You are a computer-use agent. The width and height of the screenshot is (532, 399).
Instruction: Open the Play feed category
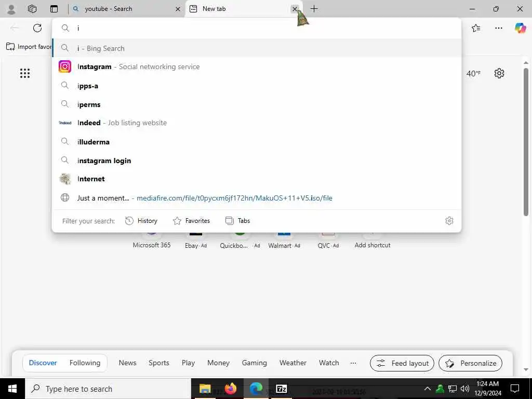click(188, 363)
